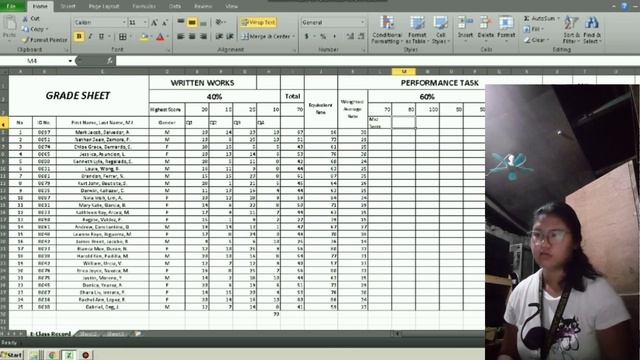640x360 pixels.
Task: Expand the Fill Color dropdown arrow
Action: click(x=151, y=37)
